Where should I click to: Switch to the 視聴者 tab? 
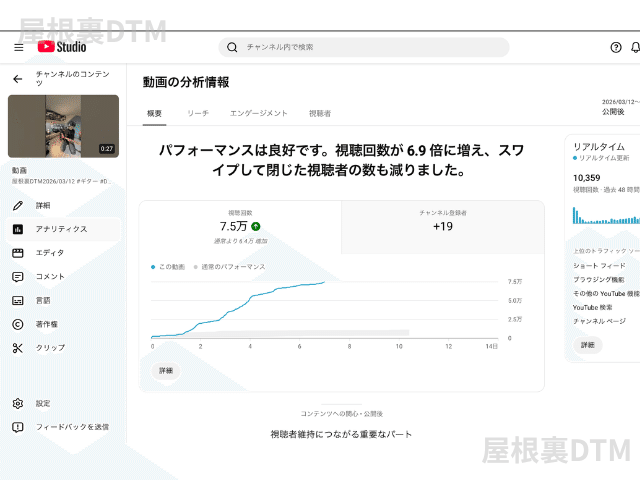pyautogui.click(x=320, y=113)
